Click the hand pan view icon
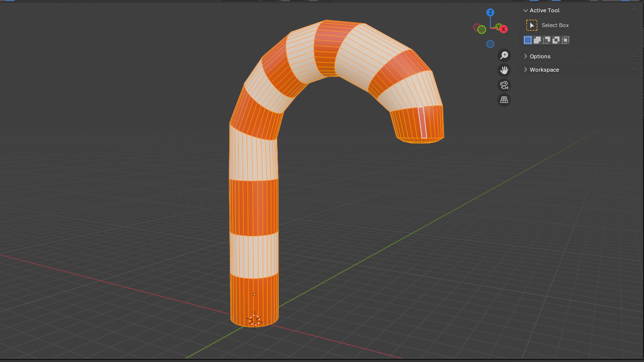 pos(504,70)
